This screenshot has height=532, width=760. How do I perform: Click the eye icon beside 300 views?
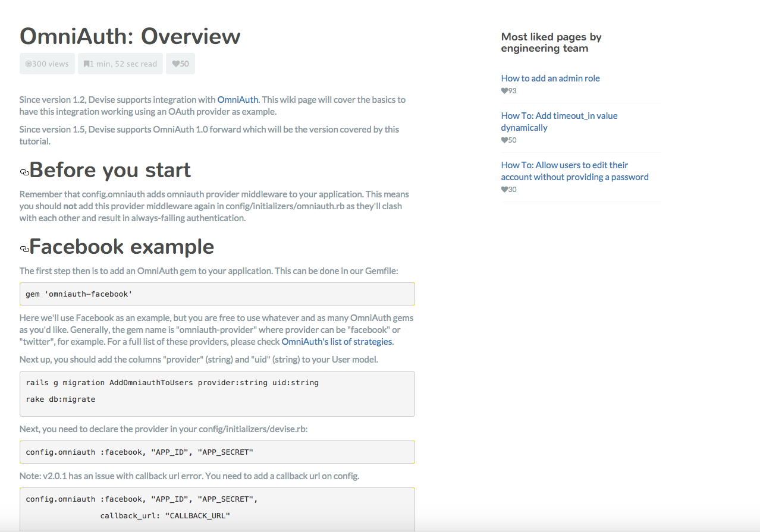[29, 64]
